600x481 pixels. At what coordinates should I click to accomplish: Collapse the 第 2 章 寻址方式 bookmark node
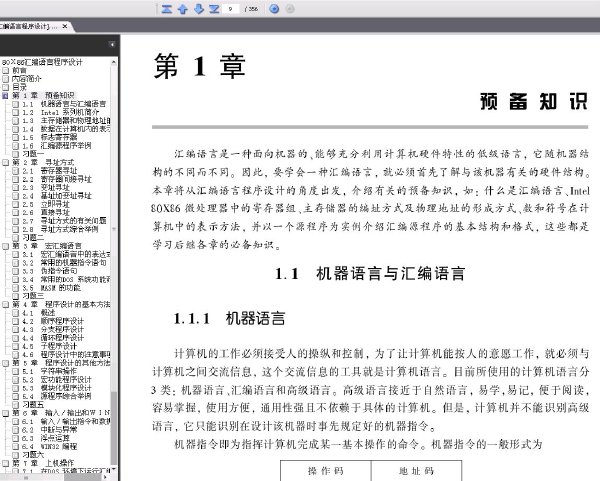[5, 163]
